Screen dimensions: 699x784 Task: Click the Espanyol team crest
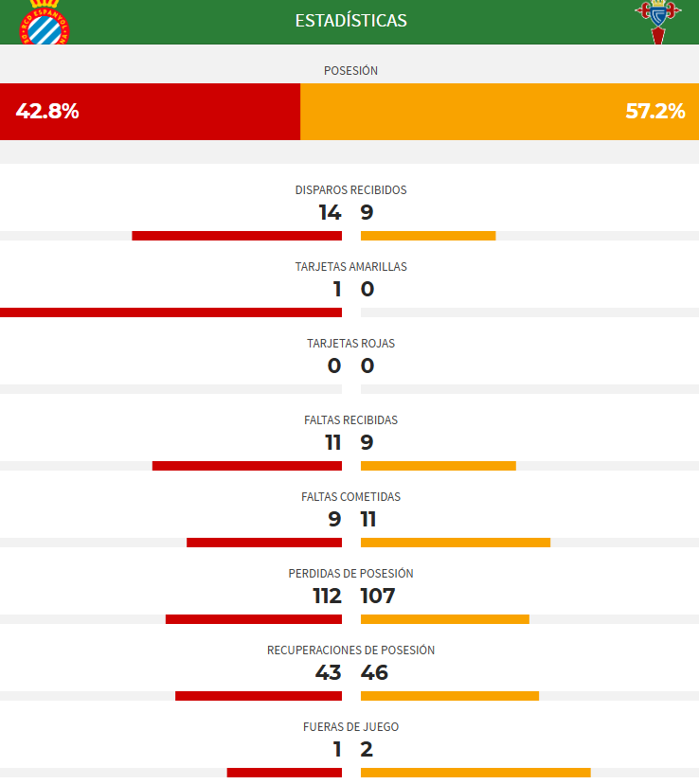tap(45, 23)
